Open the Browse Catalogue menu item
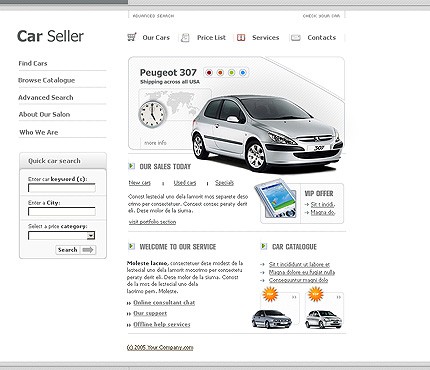Image resolution: width=430 pixels, height=370 pixels. (46, 80)
